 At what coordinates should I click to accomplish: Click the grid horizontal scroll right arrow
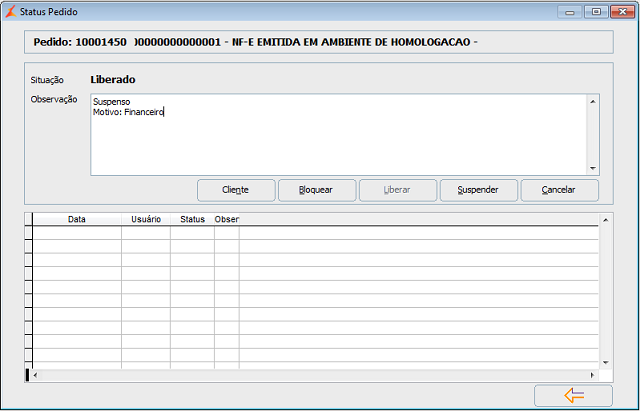click(x=592, y=375)
